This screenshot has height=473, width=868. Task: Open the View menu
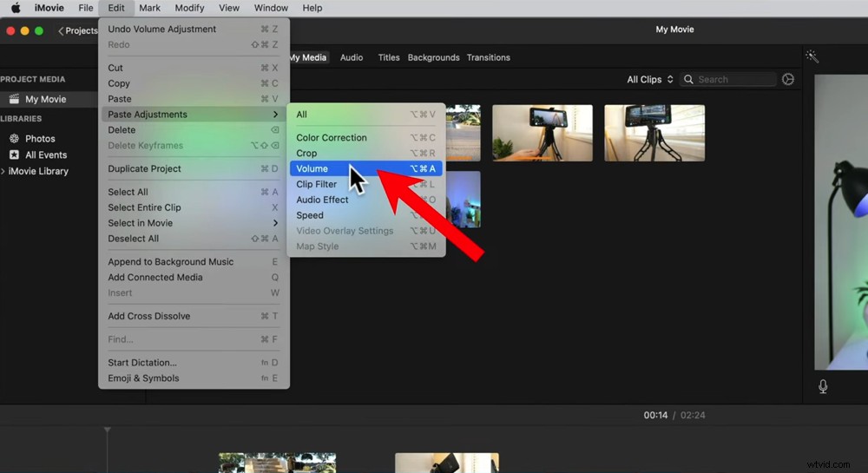[x=228, y=8]
